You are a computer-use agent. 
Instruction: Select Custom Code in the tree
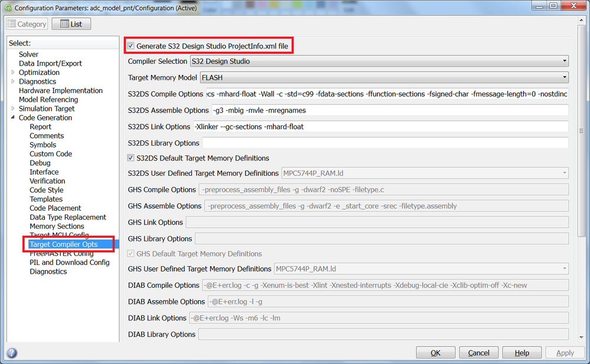click(x=51, y=154)
